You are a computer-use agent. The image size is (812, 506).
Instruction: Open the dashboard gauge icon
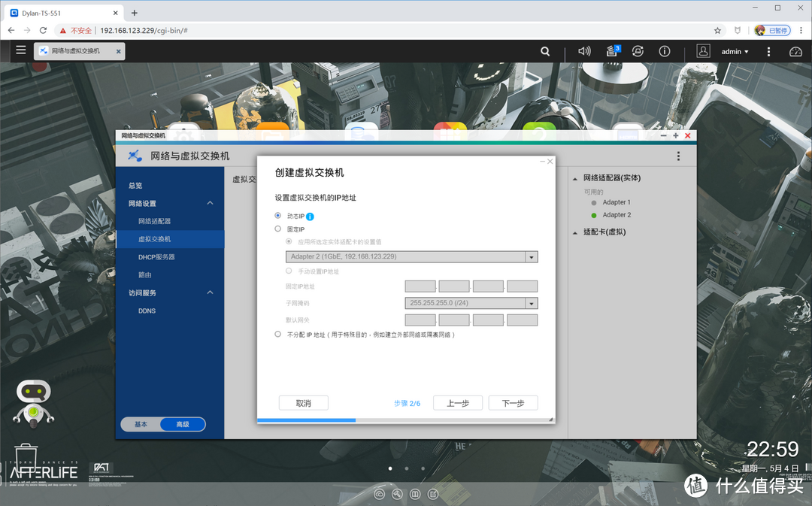click(795, 52)
